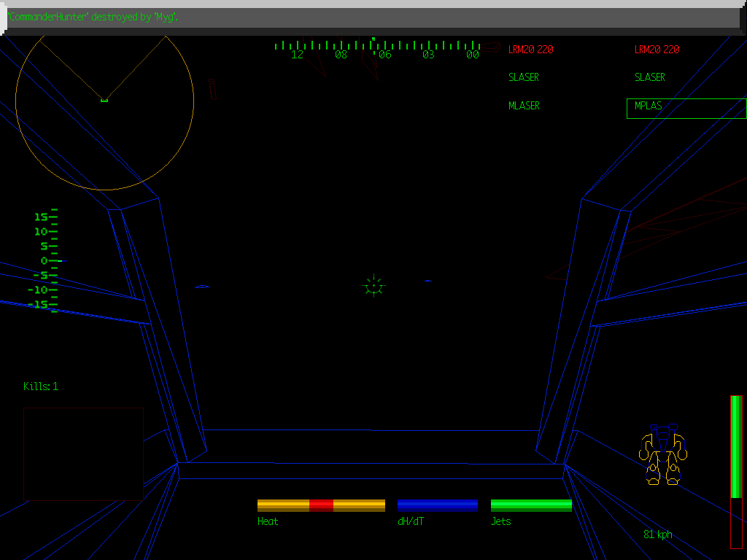Open the minimap panel below the kills counter
The image size is (747, 560).
[x=84, y=452]
